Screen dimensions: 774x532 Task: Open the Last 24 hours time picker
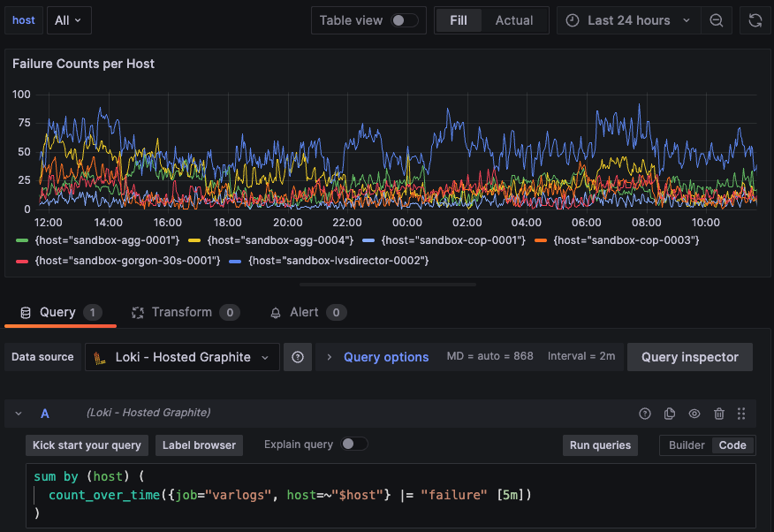click(628, 20)
